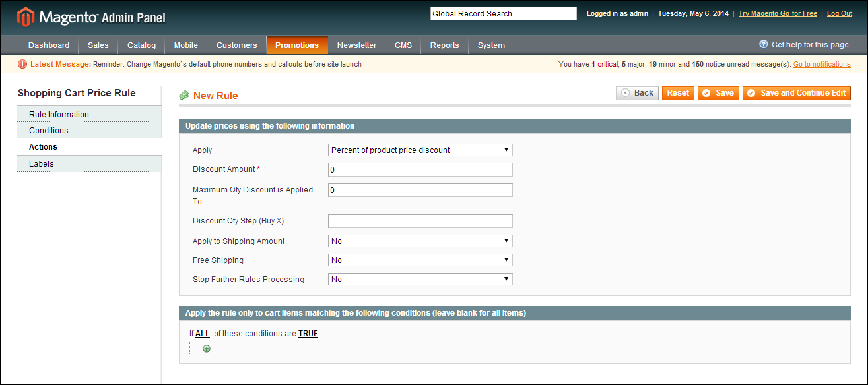The image size is (868, 385).
Task: Focus the Global Record Search field
Action: click(x=504, y=13)
